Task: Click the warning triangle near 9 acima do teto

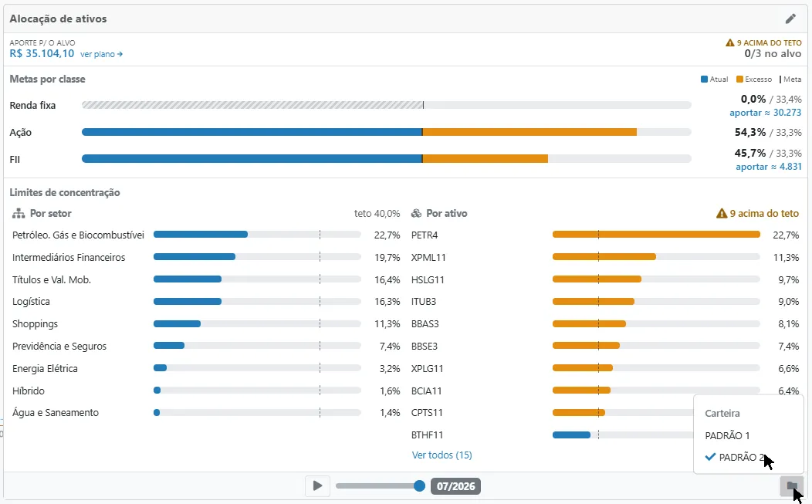Action: click(722, 213)
